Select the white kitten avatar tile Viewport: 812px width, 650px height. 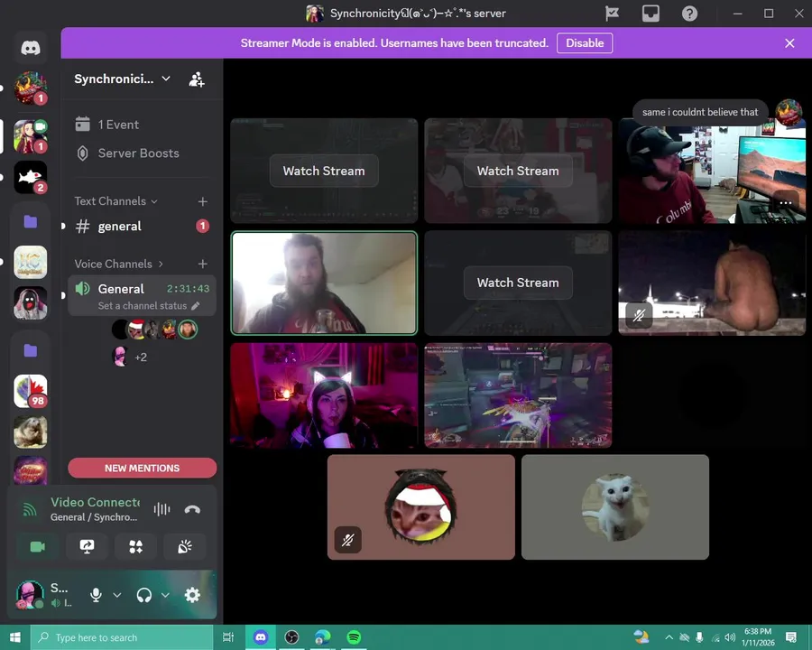click(615, 507)
